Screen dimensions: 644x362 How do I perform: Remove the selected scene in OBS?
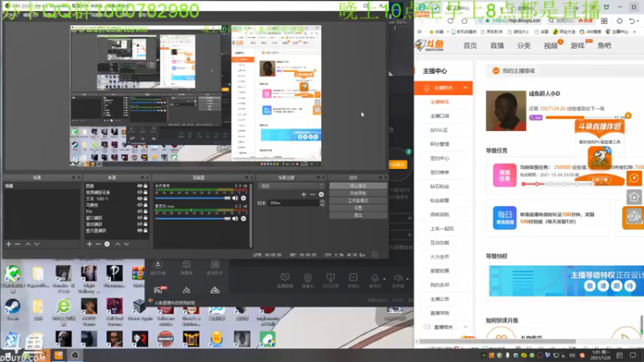click(17, 245)
